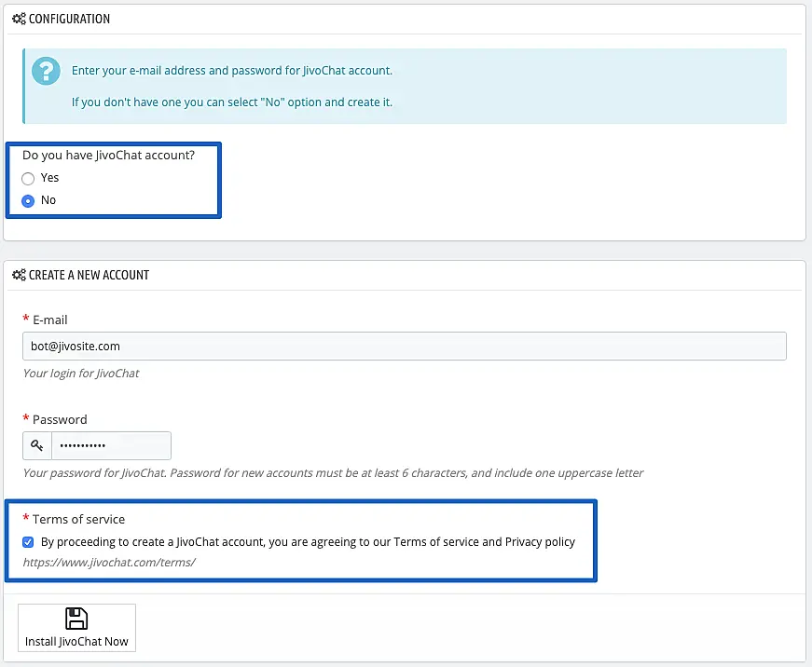Click the Configuration gears icon
This screenshot has height=667, width=812.
[x=19, y=19]
